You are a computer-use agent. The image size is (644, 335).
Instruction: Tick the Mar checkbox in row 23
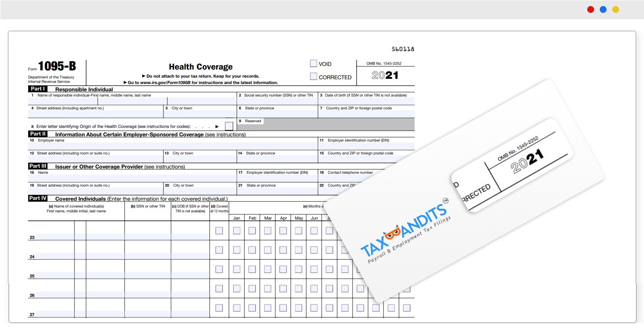click(x=268, y=231)
